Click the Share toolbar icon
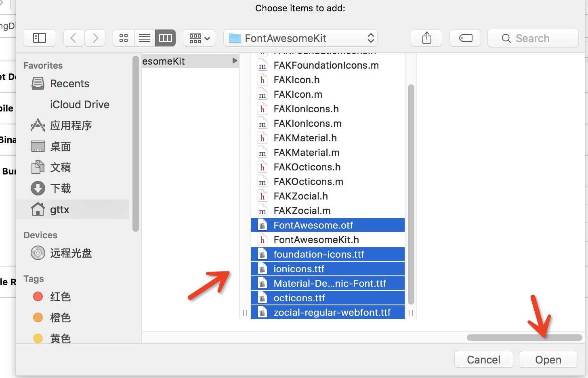This screenshot has width=588, height=378. pos(426,38)
